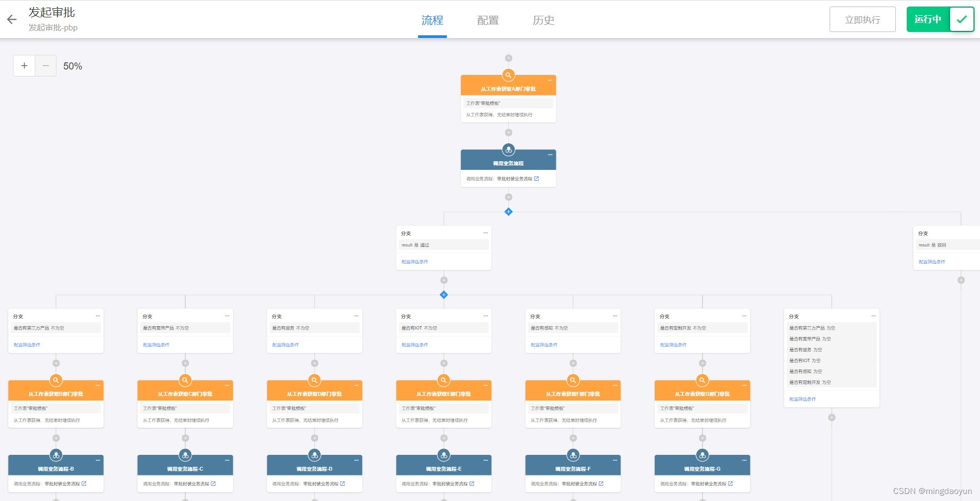Add node between C部门审批 and 调用业务流程-C
The width and height of the screenshot is (980, 501).
(x=185, y=438)
